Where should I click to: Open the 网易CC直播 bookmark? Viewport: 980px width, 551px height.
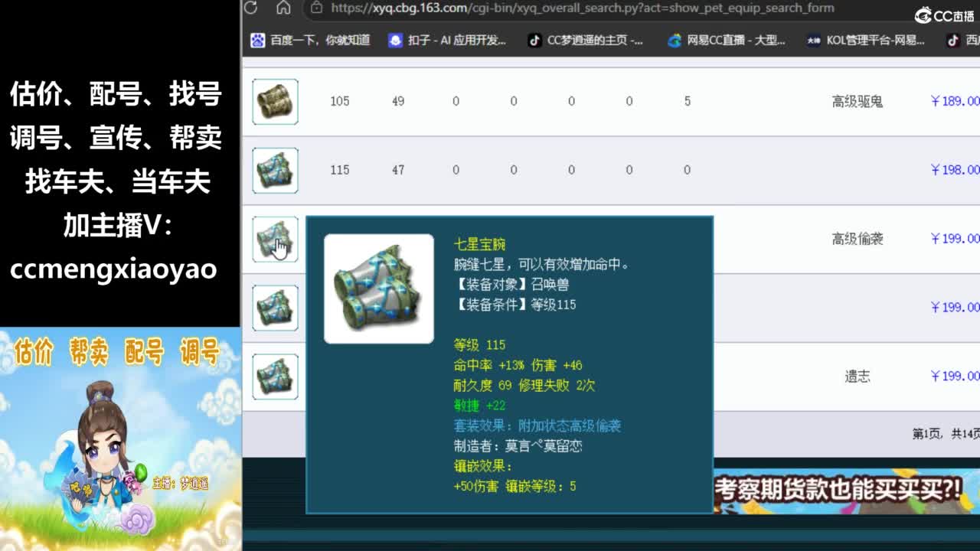click(726, 41)
